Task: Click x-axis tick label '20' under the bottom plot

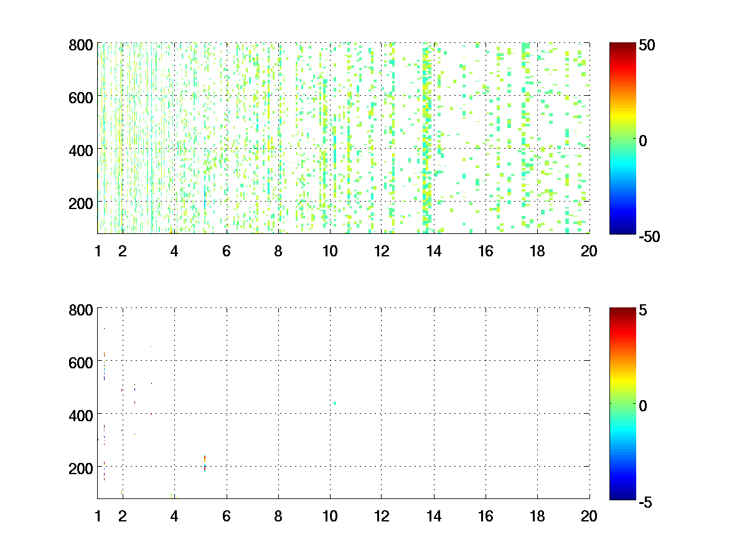Action: coord(589,515)
